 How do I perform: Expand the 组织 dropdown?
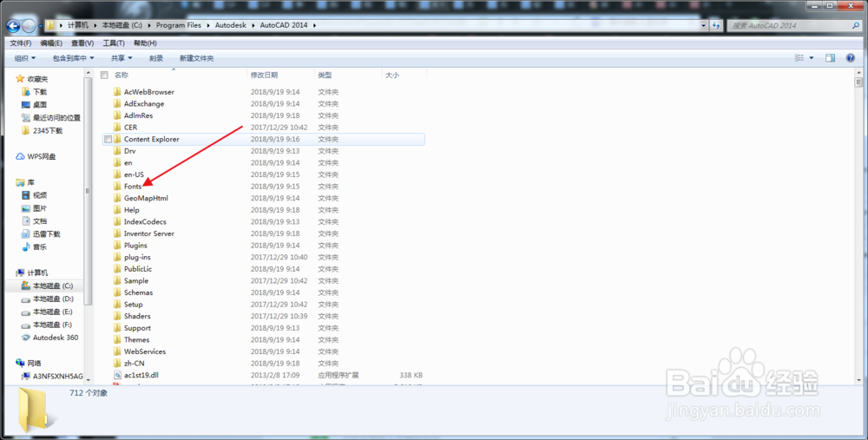[x=25, y=58]
